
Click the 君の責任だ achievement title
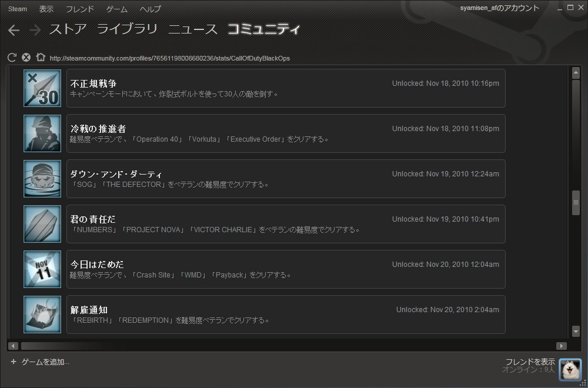pyautogui.click(x=93, y=219)
